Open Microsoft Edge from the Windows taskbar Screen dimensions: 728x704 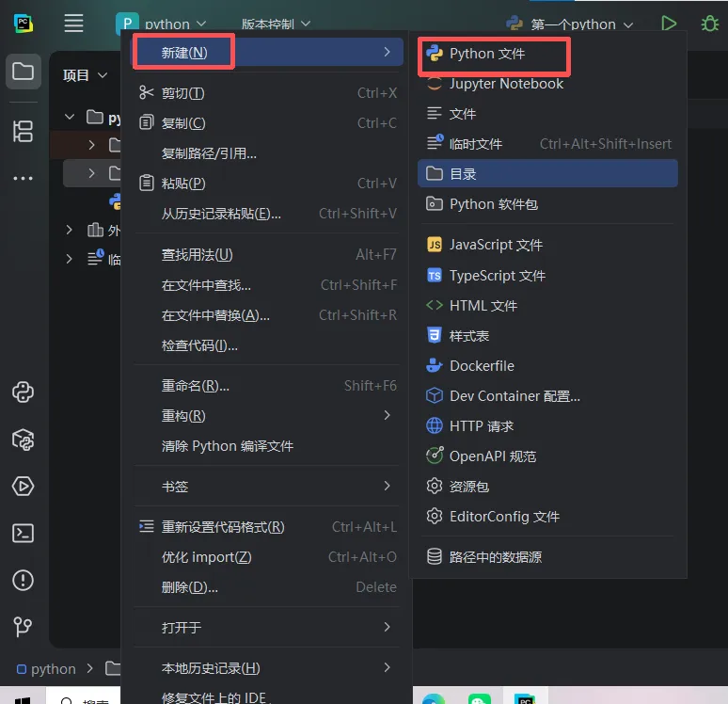point(433,698)
